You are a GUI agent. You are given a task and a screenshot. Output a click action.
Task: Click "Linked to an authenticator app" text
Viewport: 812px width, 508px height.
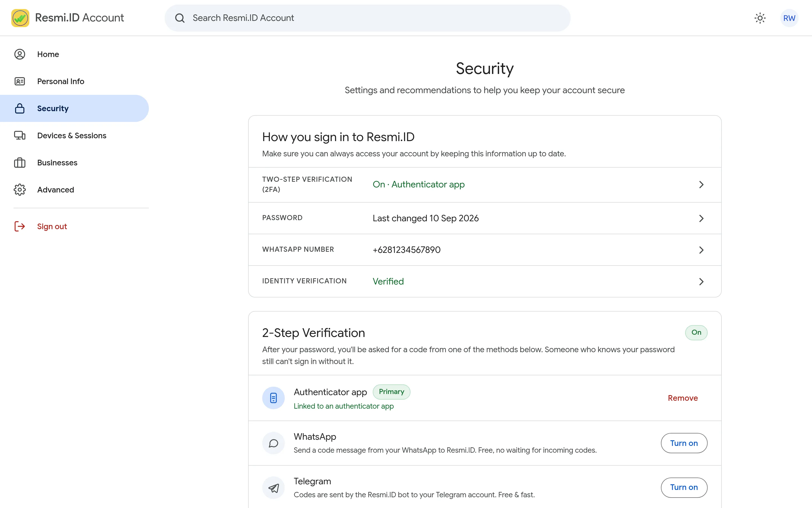tap(344, 406)
